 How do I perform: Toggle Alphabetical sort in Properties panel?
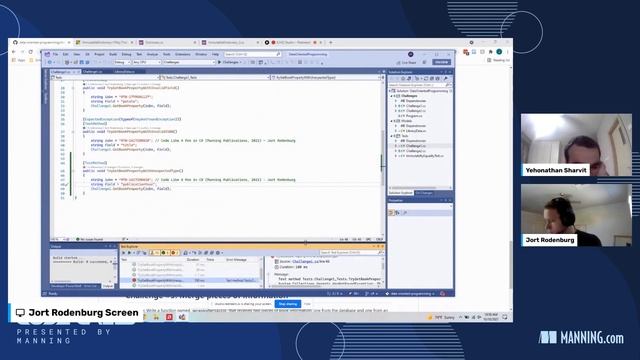click(x=398, y=213)
